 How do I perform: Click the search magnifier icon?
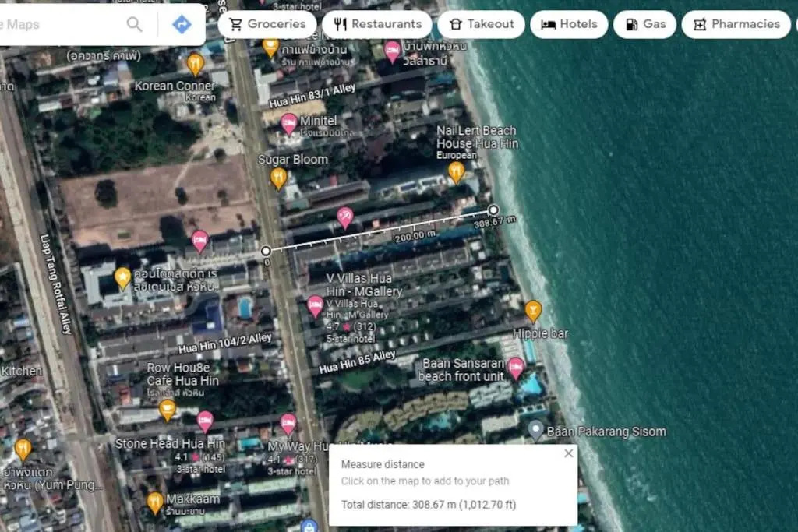pos(135,24)
